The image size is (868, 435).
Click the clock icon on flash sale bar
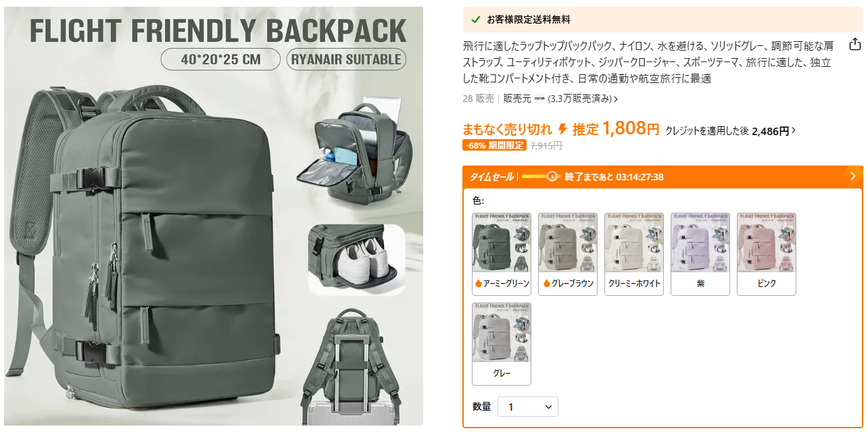point(552,176)
